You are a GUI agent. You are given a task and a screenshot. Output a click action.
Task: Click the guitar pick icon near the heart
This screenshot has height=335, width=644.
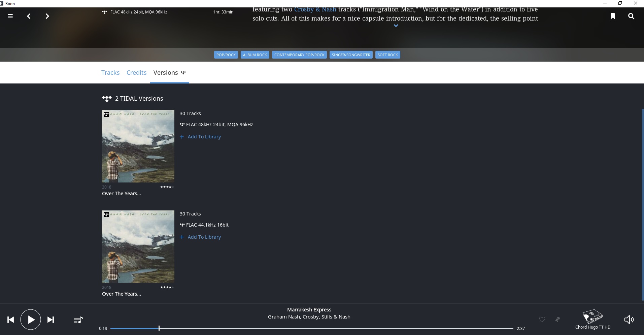pos(557,320)
